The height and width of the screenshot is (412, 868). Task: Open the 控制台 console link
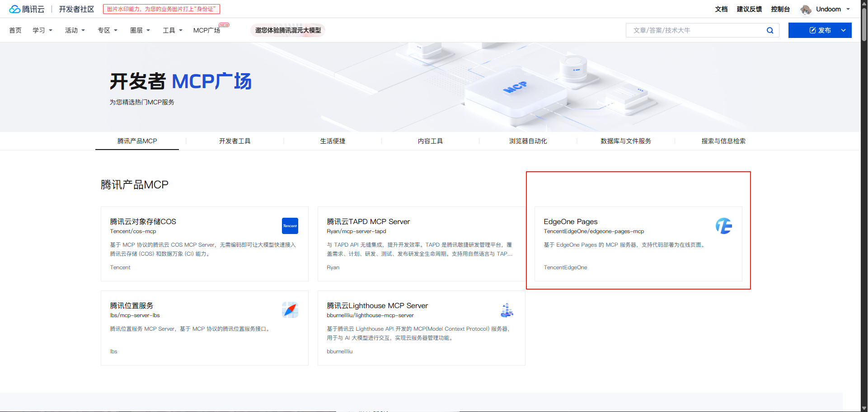780,9
